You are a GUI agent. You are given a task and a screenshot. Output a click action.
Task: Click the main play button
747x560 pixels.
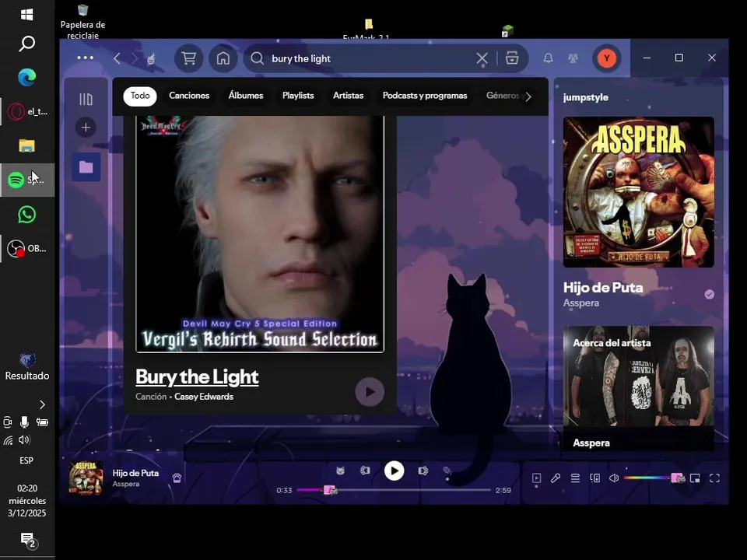pos(394,471)
